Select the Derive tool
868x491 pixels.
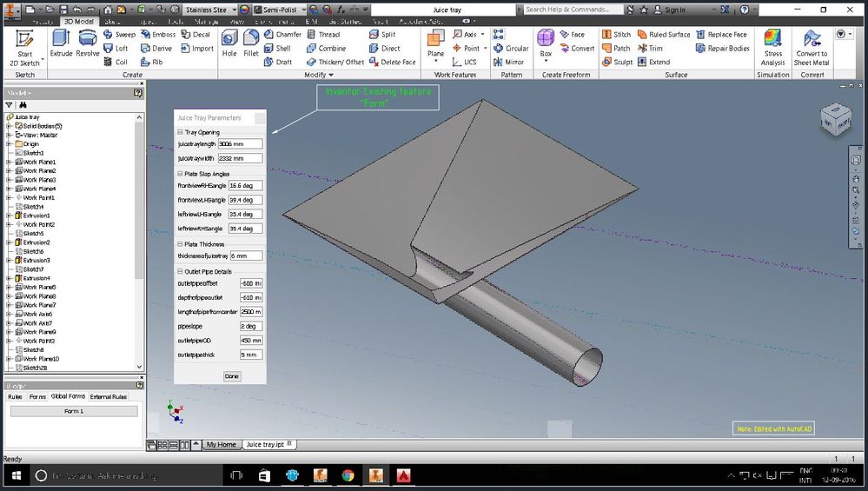pyautogui.click(x=156, y=48)
